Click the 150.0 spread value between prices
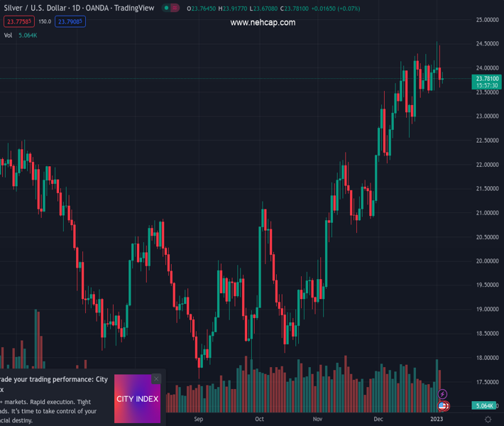Screen dimensions: 504x426 click(45, 21)
